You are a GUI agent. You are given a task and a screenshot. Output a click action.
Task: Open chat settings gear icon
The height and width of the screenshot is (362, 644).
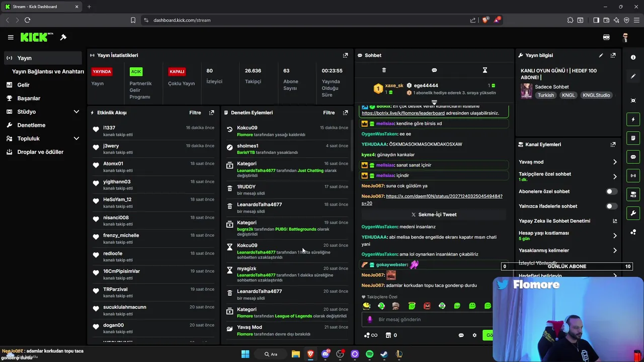(474, 335)
